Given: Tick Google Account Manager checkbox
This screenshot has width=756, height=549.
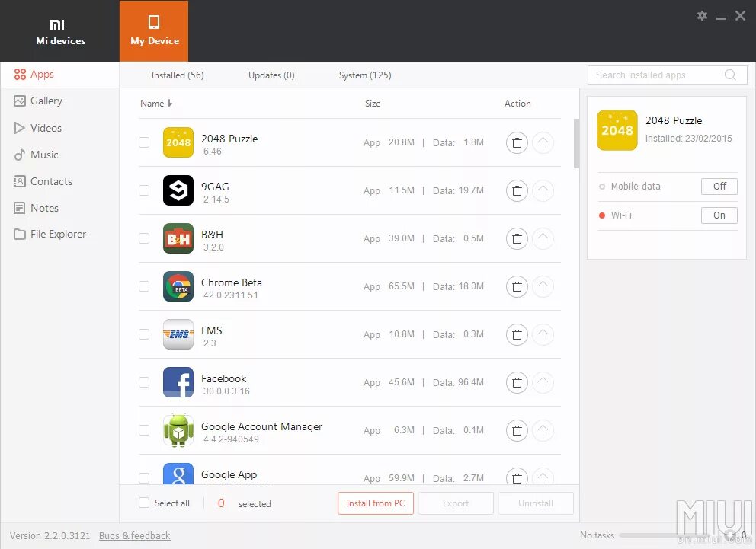Looking at the screenshot, I should coord(144,430).
